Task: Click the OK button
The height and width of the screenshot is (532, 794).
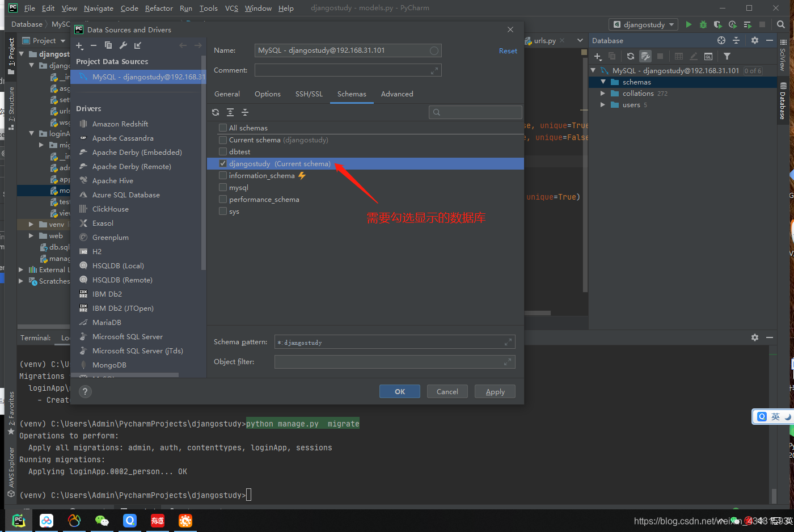Action: coord(400,391)
